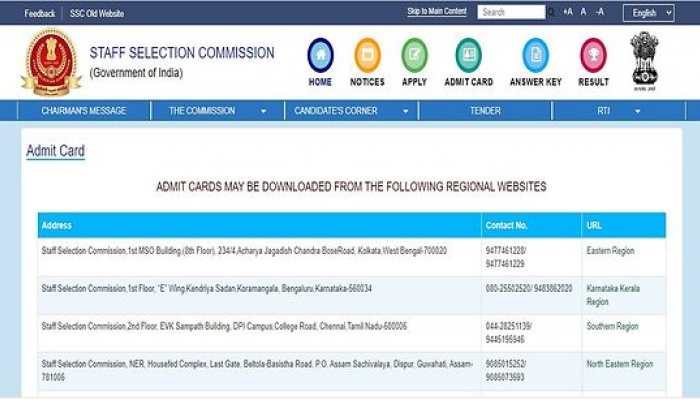Open the North Eastern Region link
The width and height of the screenshot is (700, 400).
pyautogui.click(x=620, y=364)
